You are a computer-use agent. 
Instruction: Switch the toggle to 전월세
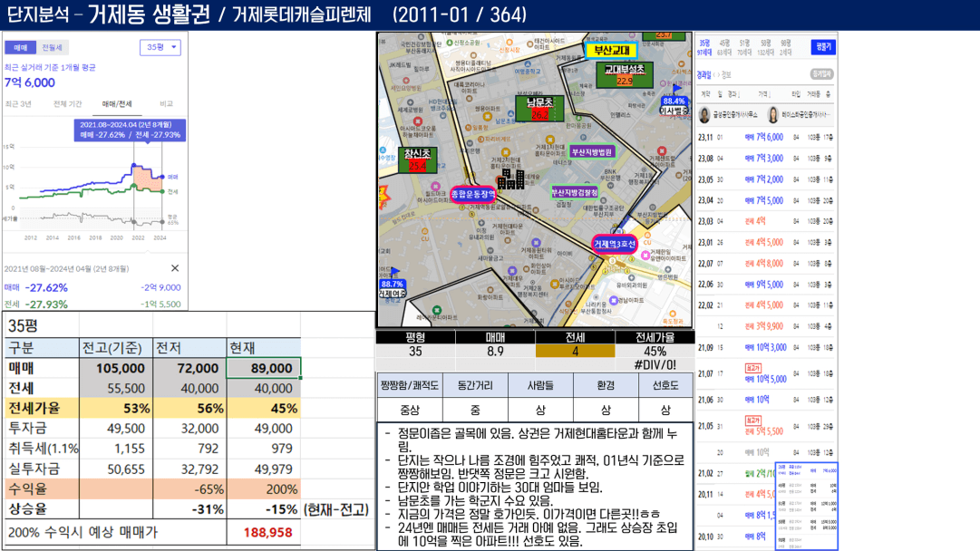[52, 47]
